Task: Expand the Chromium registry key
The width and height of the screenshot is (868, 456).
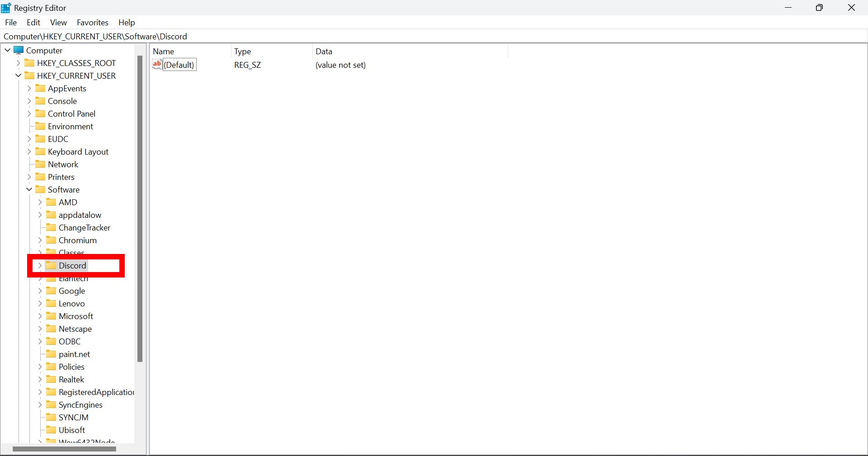Action: click(40, 240)
